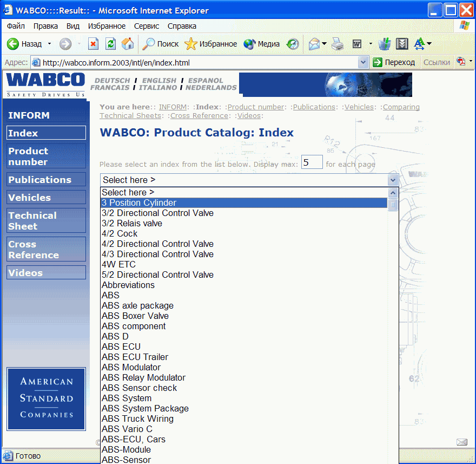
Task: Open sidebar Vehicles section
Action: point(46,197)
